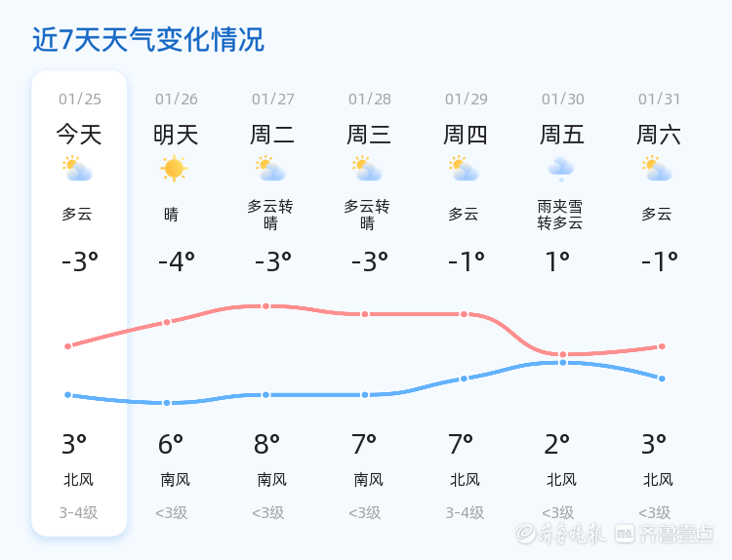Click the blue low-temperature point for 周六
The height and width of the screenshot is (560, 732).
click(663, 379)
